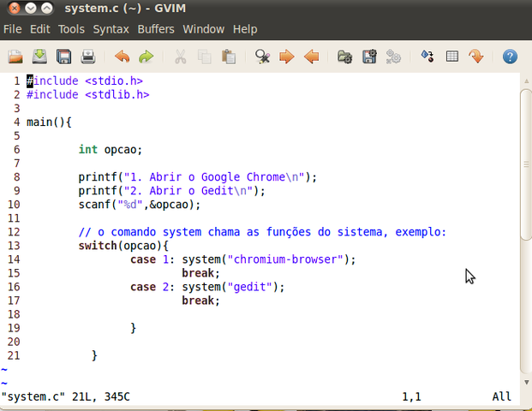Click the cursor position '1,1' indicator
This screenshot has width=532, height=411.
[411, 396]
